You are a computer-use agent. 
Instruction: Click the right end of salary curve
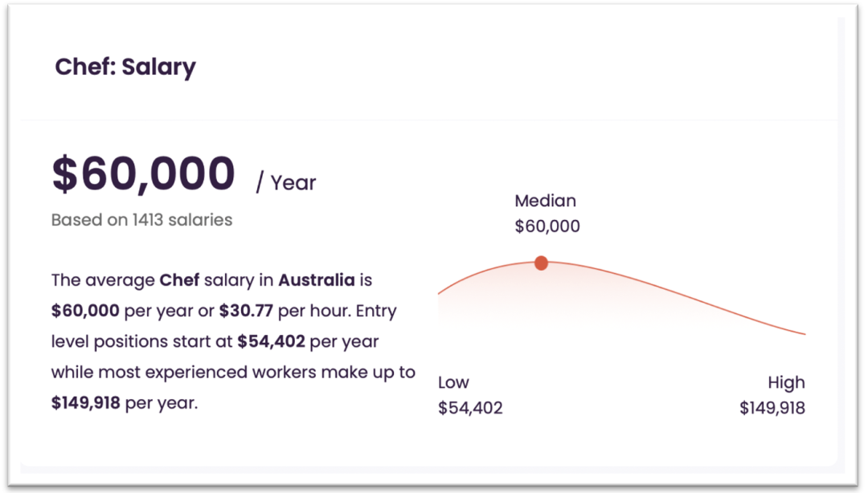click(x=803, y=333)
